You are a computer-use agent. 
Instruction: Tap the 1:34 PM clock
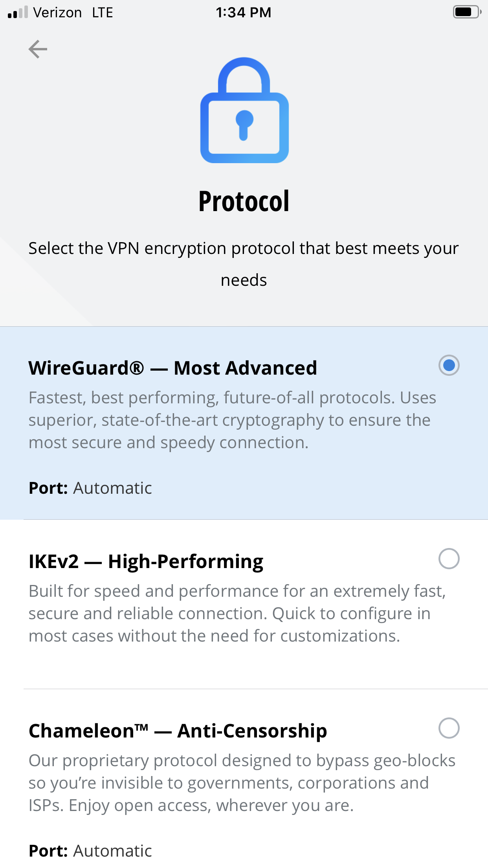click(x=243, y=13)
